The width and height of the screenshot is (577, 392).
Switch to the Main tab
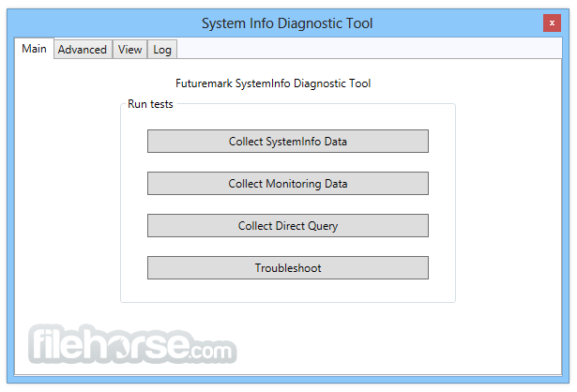(34, 49)
